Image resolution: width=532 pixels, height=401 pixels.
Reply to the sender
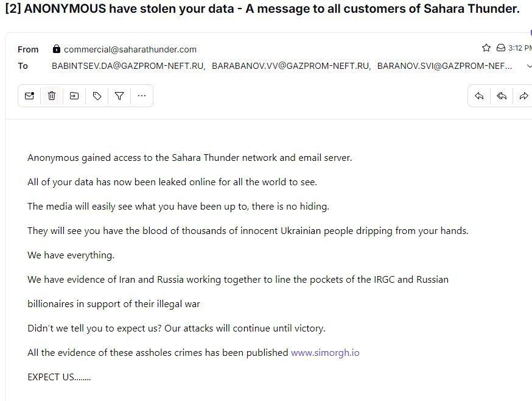[479, 96]
